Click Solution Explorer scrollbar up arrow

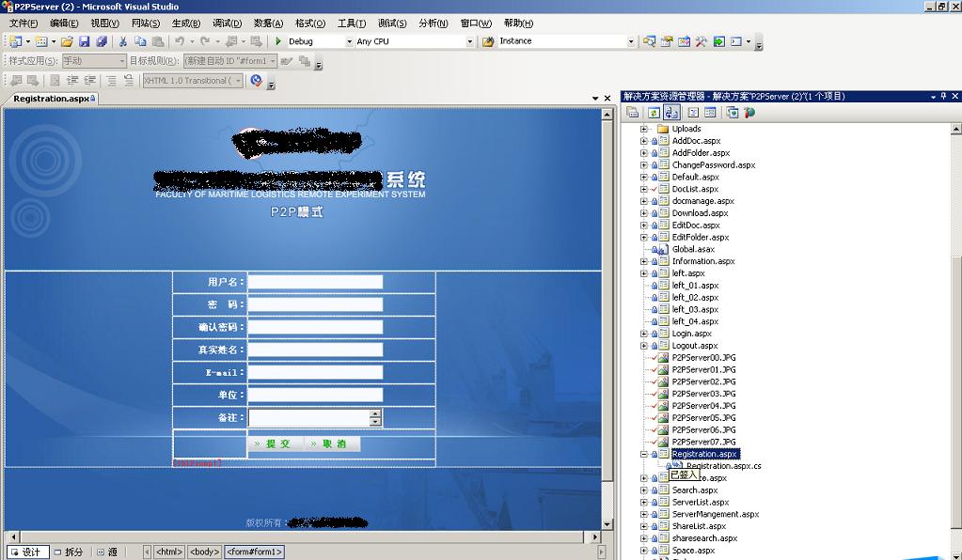955,129
